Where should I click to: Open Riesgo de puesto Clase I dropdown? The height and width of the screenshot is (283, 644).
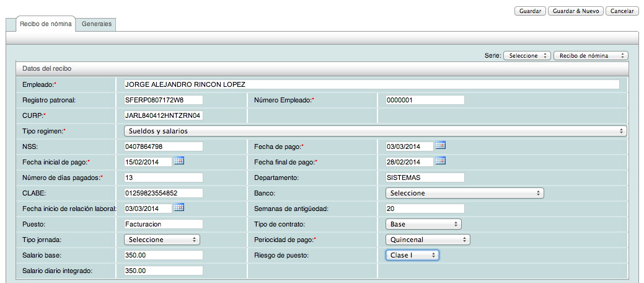(x=412, y=255)
